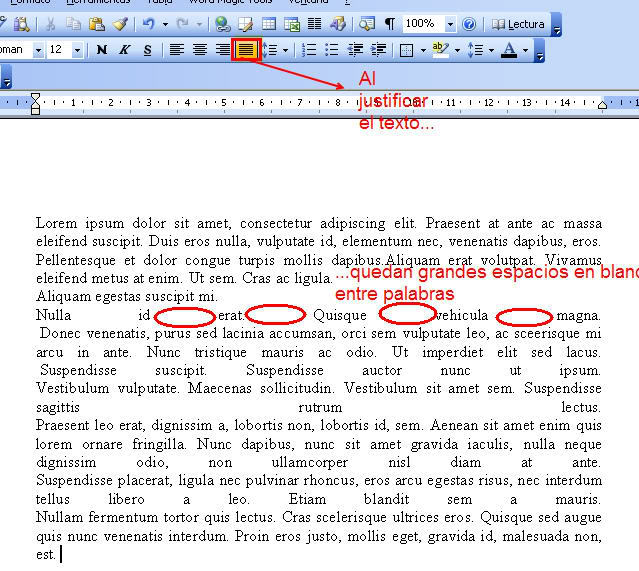Screen dimensions: 639x571
Task: Open the font size dropdown
Action: [x=79, y=49]
